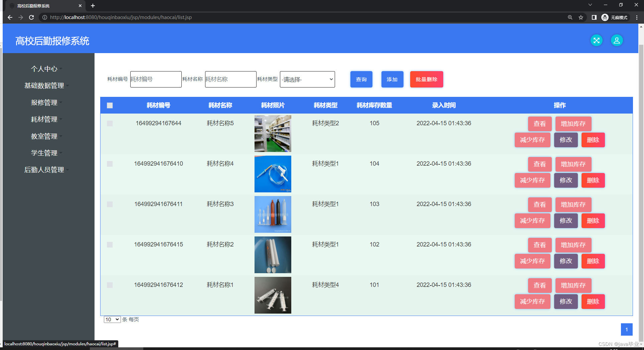Click the incognito mode indicator
The image size is (644, 350).
click(615, 17)
